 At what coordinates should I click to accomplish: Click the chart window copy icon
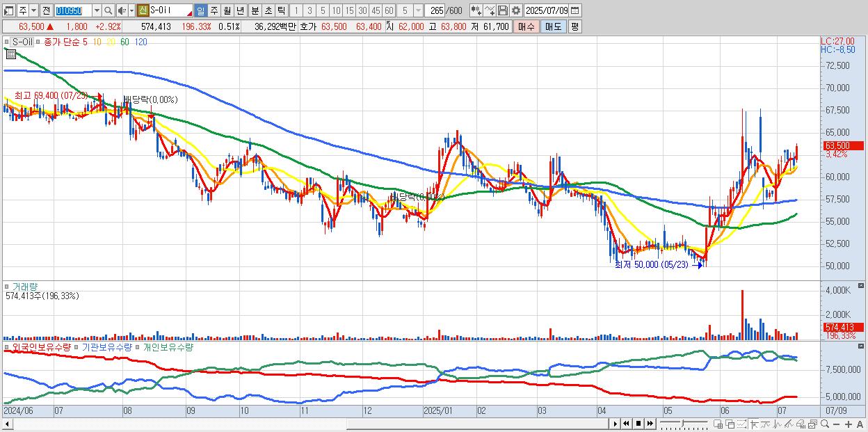(812, 424)
